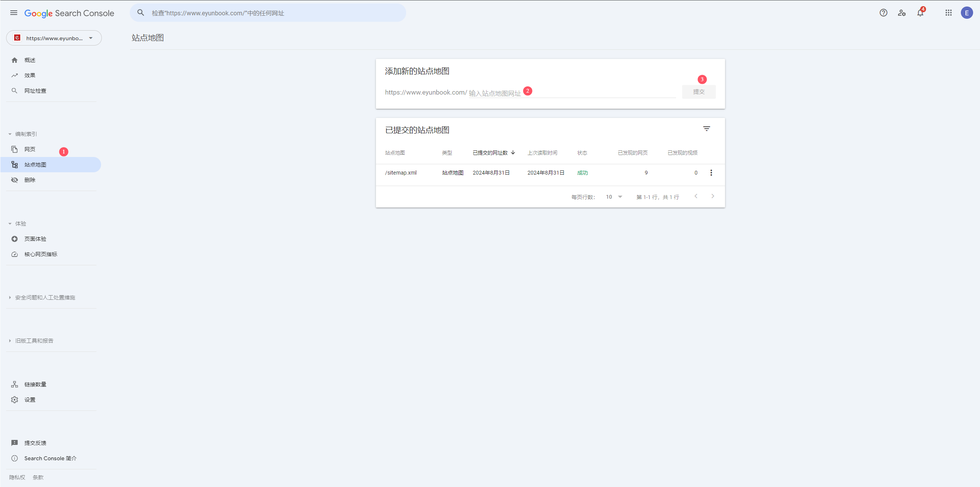Open the help icon in top bar

(883, 13)
